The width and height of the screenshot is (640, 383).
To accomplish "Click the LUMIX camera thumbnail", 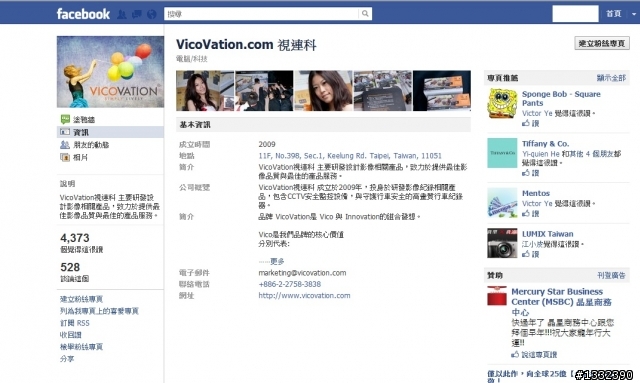I will tap(502, 243).
